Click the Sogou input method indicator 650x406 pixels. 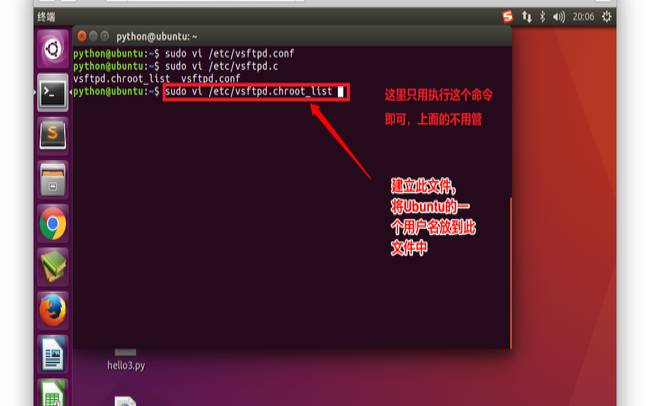tap(507, 17)
